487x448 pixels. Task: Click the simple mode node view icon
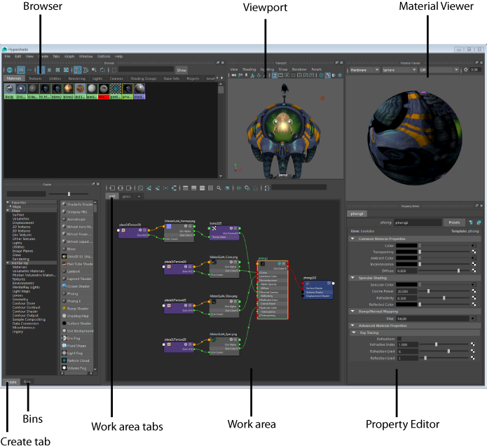(186, 188)
